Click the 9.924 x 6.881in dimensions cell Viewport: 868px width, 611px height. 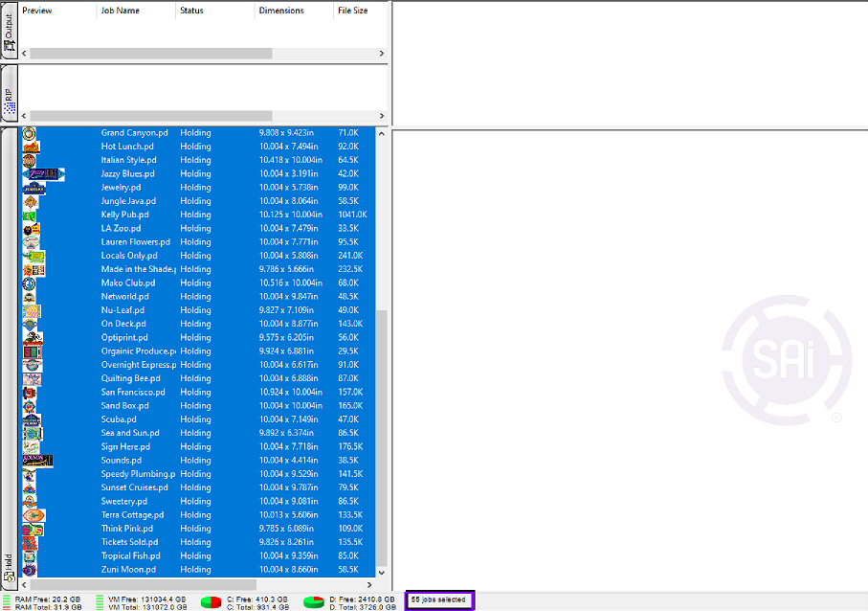click(x=286, y=351)
